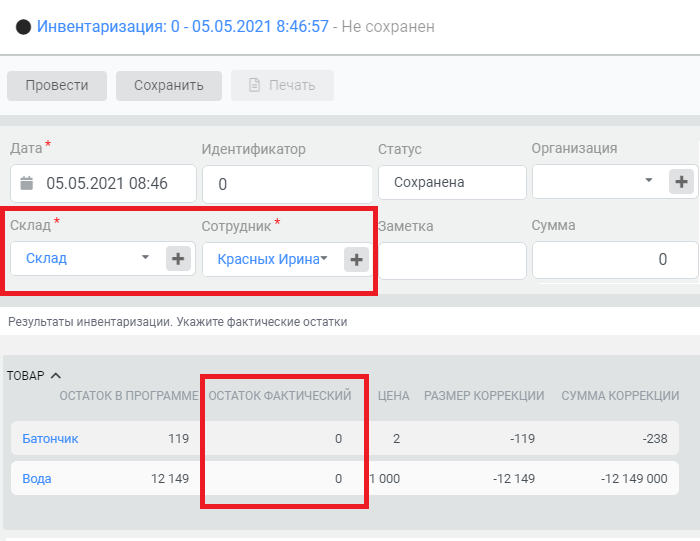Sort by ЦЕНА column header

click(393, 395)
